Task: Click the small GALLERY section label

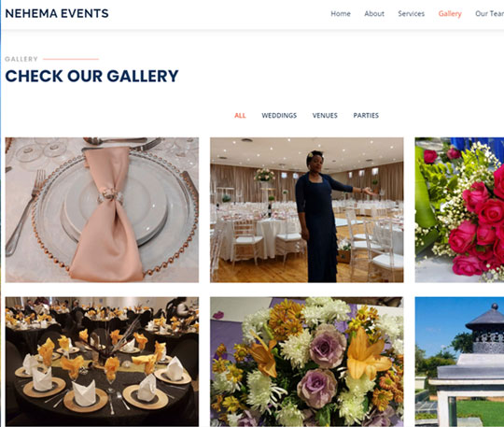Action: tap(21, 59)
